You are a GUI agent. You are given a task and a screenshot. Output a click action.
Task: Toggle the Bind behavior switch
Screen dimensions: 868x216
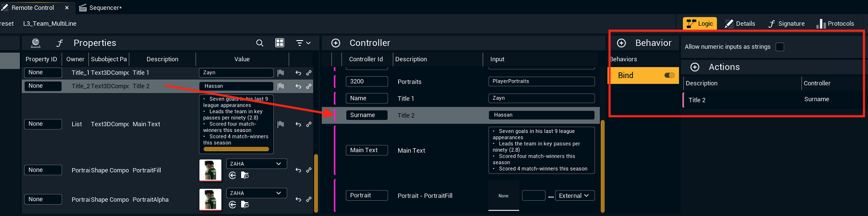(669, 75)
